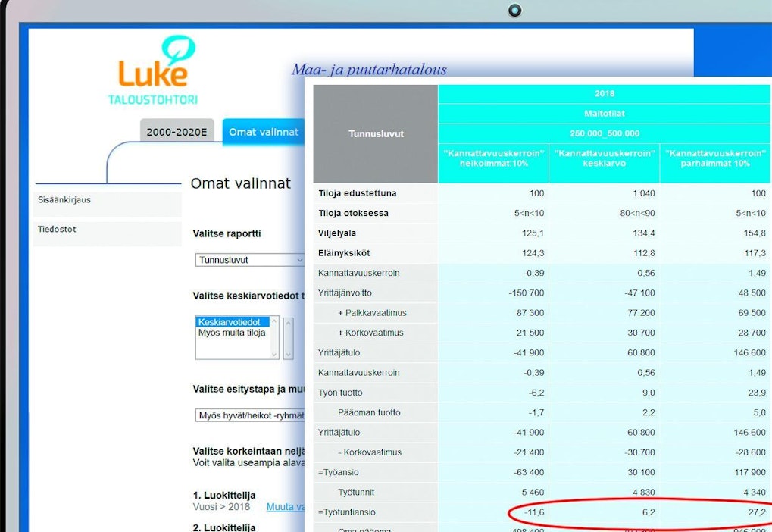Click the Tunnusluvut table header cell
The image size is (772, 532).
[x=376, y=134]
